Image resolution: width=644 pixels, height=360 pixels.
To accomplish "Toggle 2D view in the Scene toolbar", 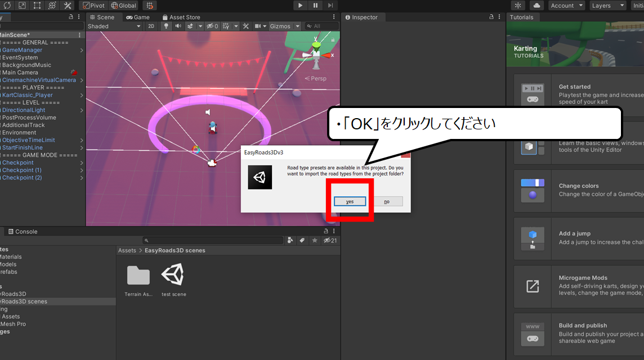I will click(x=151, y=26).
